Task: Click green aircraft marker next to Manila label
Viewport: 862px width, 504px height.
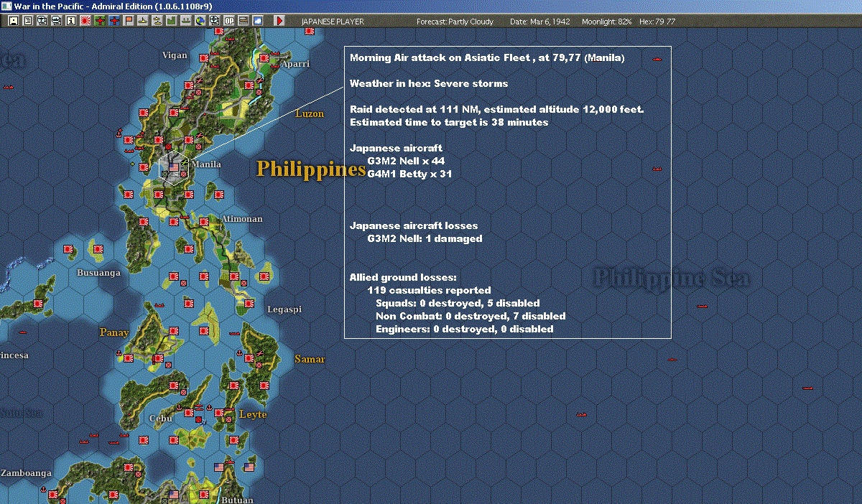Action: point(185,164)
